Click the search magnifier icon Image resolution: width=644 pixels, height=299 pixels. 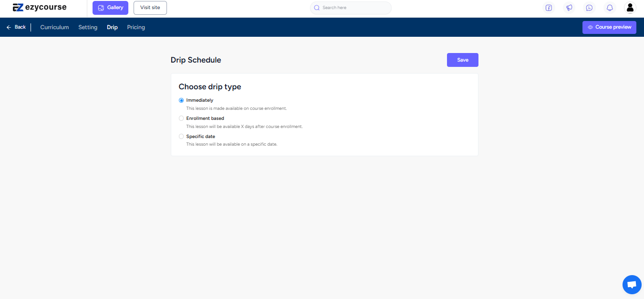coord(317,8)
